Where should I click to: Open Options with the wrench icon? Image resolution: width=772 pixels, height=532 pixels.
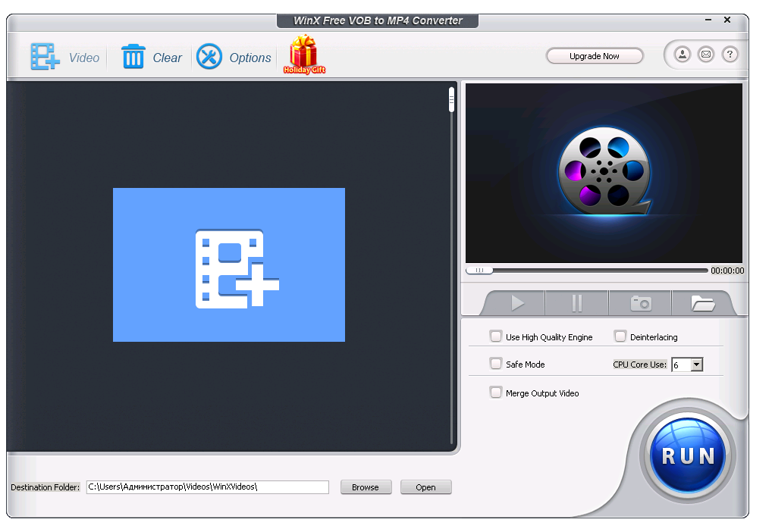[x=234, y=57]
